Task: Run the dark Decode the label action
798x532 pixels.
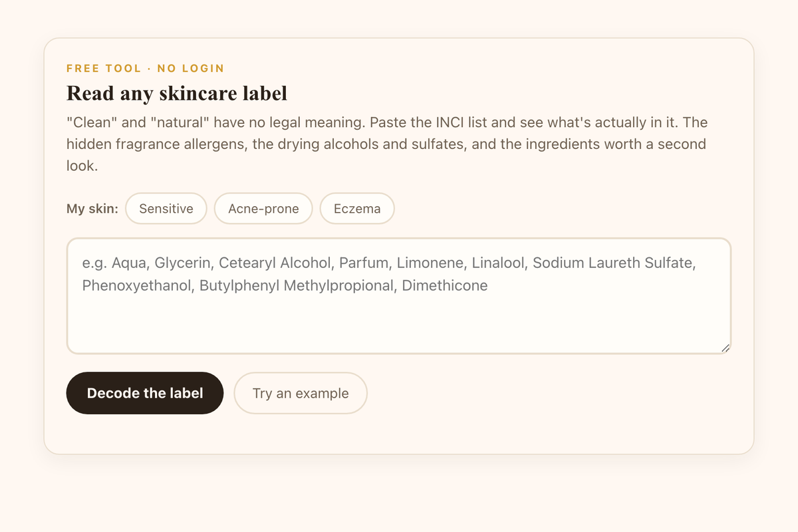Action: tap(145, 393)
